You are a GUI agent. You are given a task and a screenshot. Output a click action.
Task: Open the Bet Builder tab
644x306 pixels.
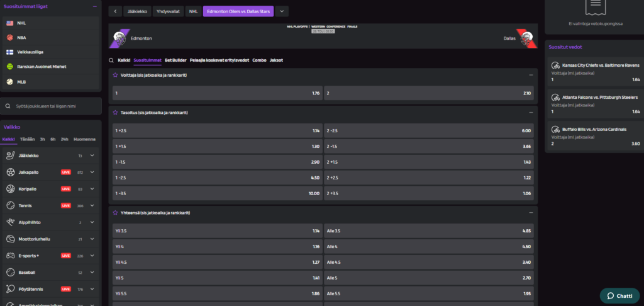(175, 60)
